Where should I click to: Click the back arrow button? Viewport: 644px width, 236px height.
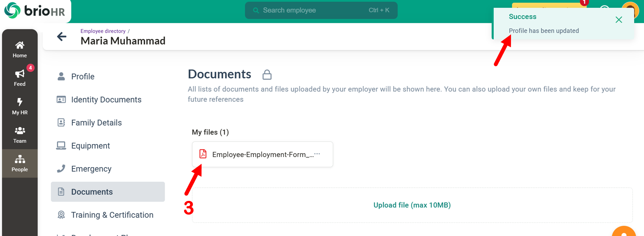click(62, 37)
